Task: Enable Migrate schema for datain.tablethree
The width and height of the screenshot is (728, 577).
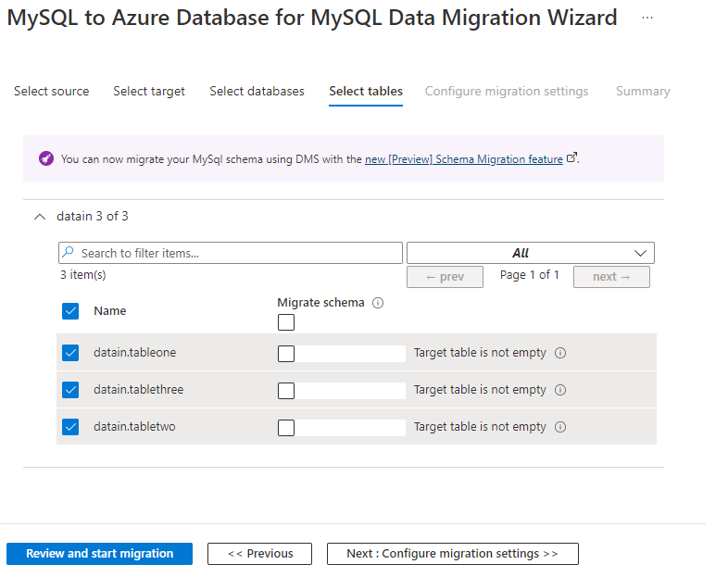Action: tap(286, 390)
